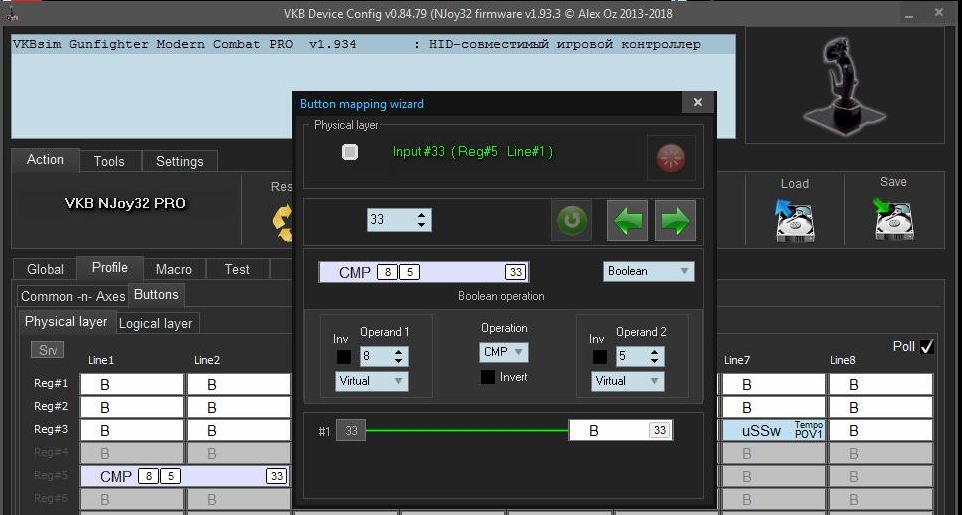
Task: Switch to the Physical layer tab
Action: [66, 322]
